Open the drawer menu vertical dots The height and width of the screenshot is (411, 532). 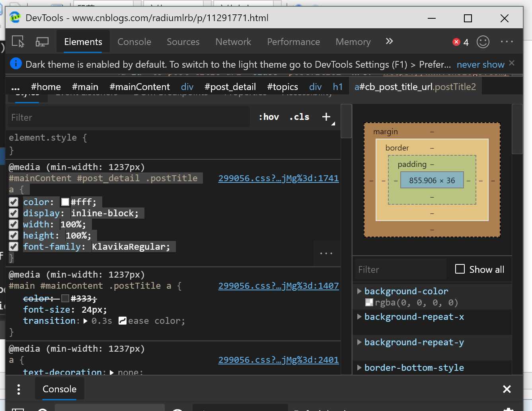(18, 389)
